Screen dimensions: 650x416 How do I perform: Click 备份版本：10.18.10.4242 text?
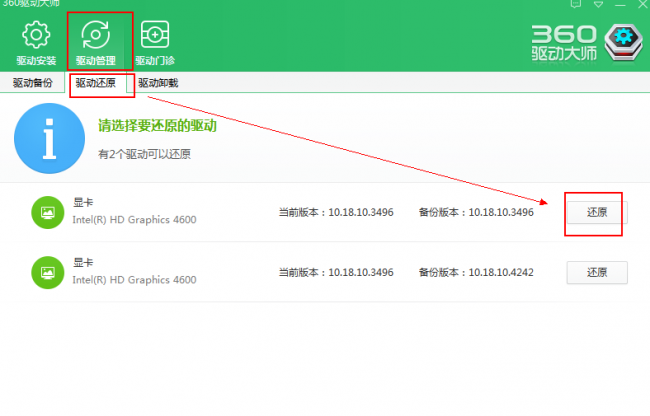click(x=476, y=273)
